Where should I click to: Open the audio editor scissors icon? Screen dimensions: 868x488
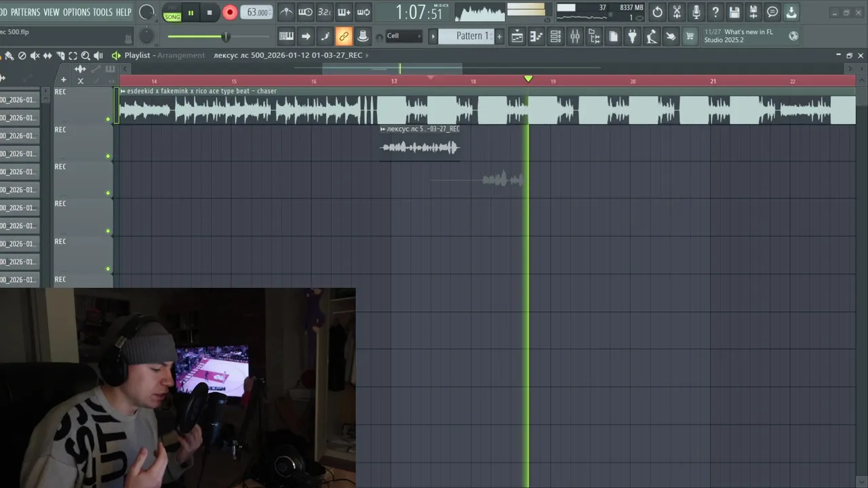click(x=677, y=12)
